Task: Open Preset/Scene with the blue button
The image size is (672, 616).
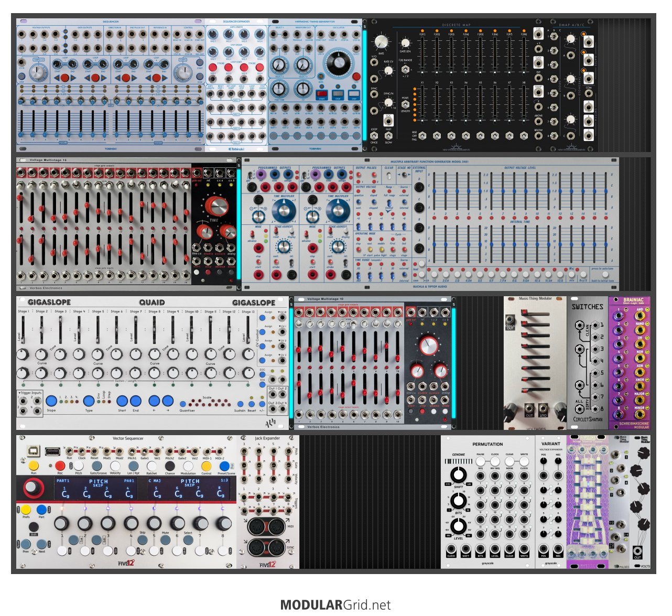Action: (x=225, y=466)
